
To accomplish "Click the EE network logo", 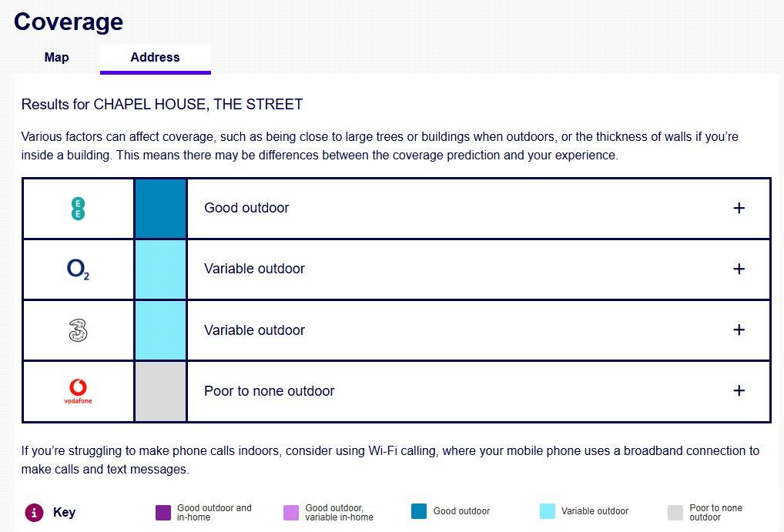I will coord(78,208).
